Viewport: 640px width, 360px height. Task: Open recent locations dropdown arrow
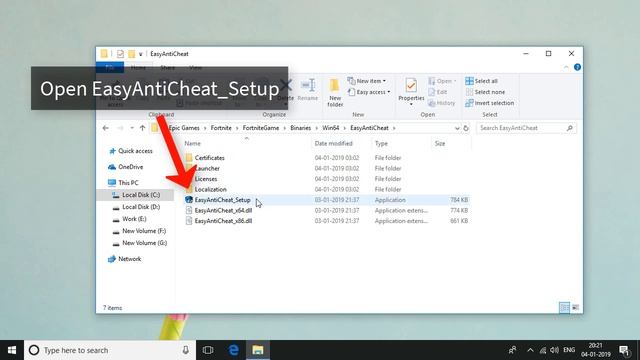tap(132, 128)
